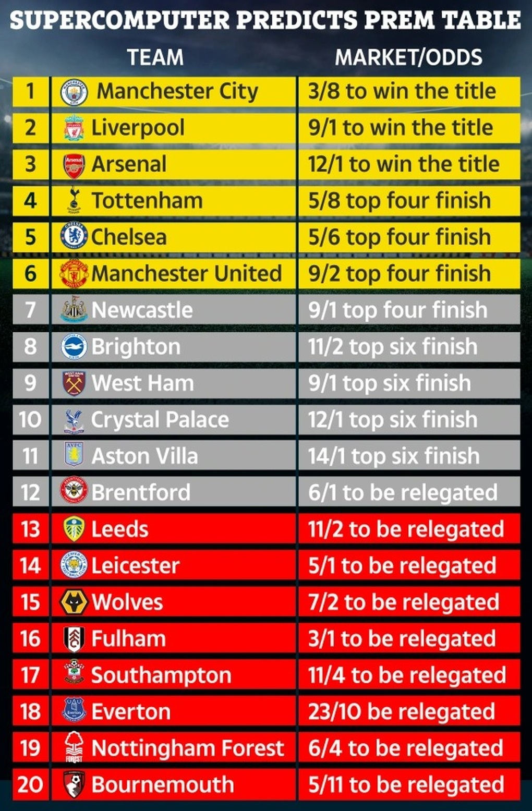Click Manchester City's 3/8 title odds
Image resolution: width=532 pixels, height=811 pixels.
pyautogui.click(x=402, y=91)
